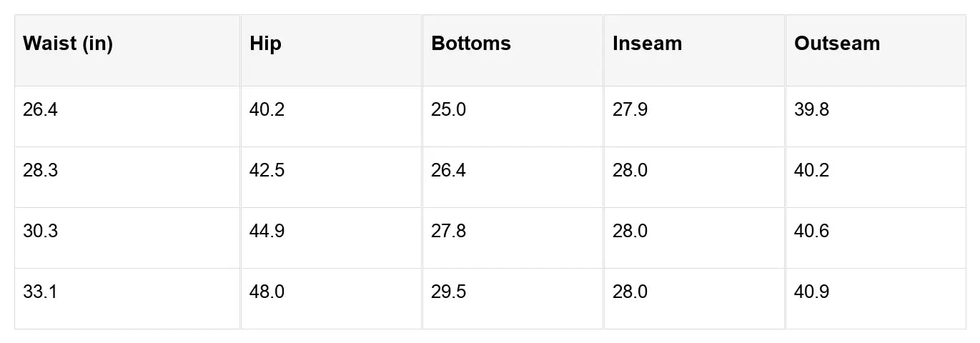The height and width of the screenshot is (343, 980).
Task: Click the 48.0 hip value
Action: click(267, 293)
